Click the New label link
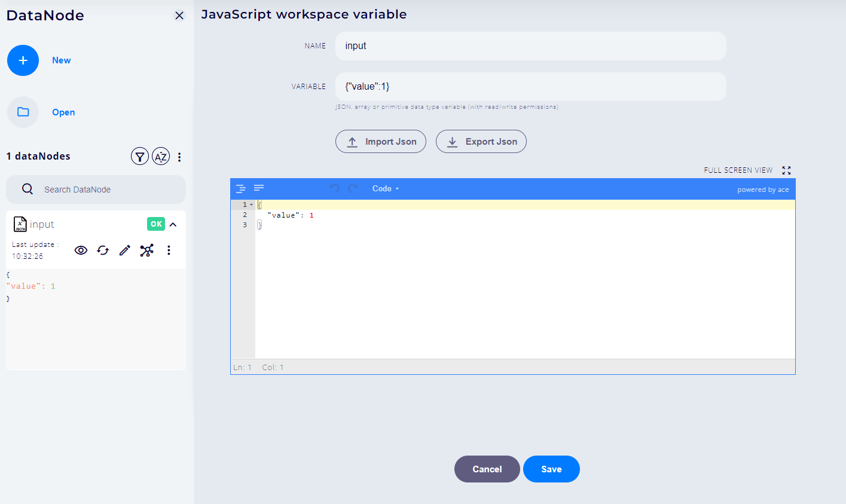846x504 pixels. click(x=62, y=60)
